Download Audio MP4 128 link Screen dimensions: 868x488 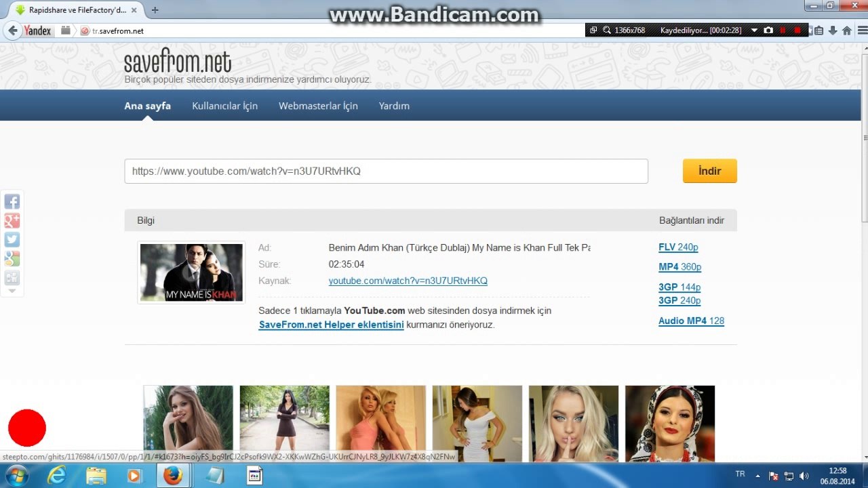click(691, 321)
